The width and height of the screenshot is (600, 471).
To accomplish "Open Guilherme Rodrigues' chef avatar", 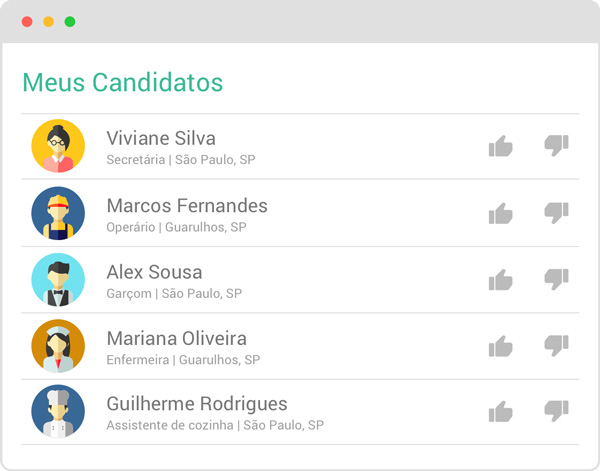I will [58, 411].
